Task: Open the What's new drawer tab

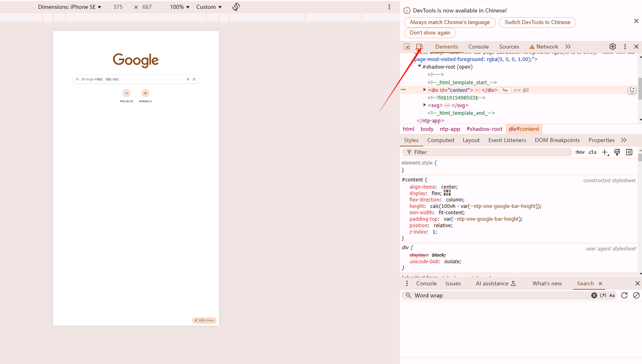Action: point(547,283)
